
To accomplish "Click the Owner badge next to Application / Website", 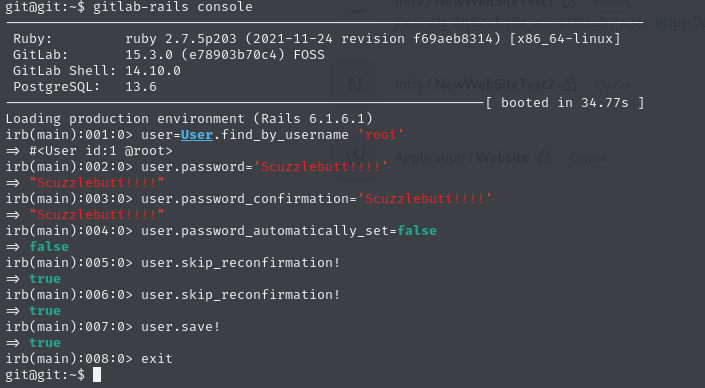I will click(588, 158).
